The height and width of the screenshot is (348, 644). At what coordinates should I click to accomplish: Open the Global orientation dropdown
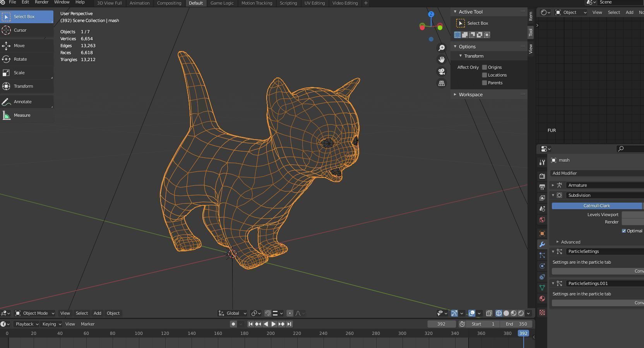coord(232,313)
